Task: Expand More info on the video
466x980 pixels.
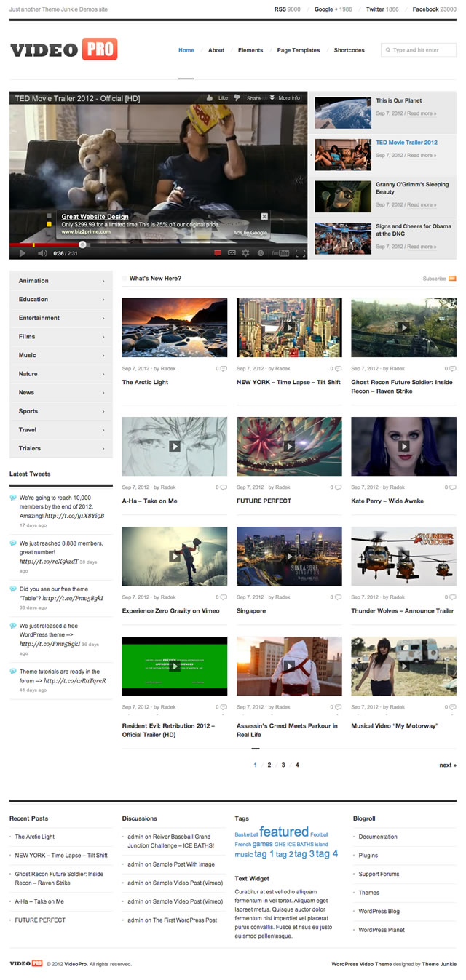Action: pyautogui.click(x=285, y=97)
